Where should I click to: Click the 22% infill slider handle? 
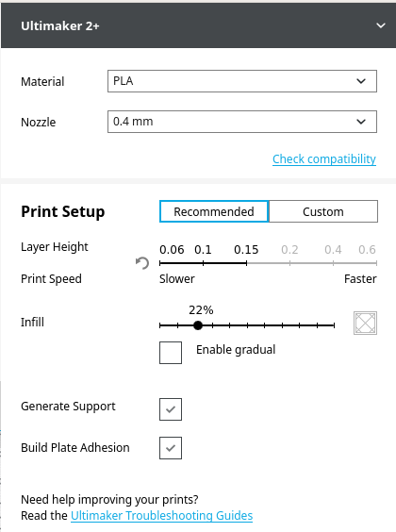click(198, 325)
